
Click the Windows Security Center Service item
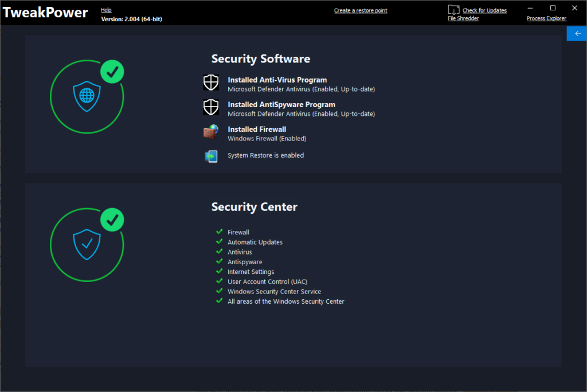(x=274, y=291)
